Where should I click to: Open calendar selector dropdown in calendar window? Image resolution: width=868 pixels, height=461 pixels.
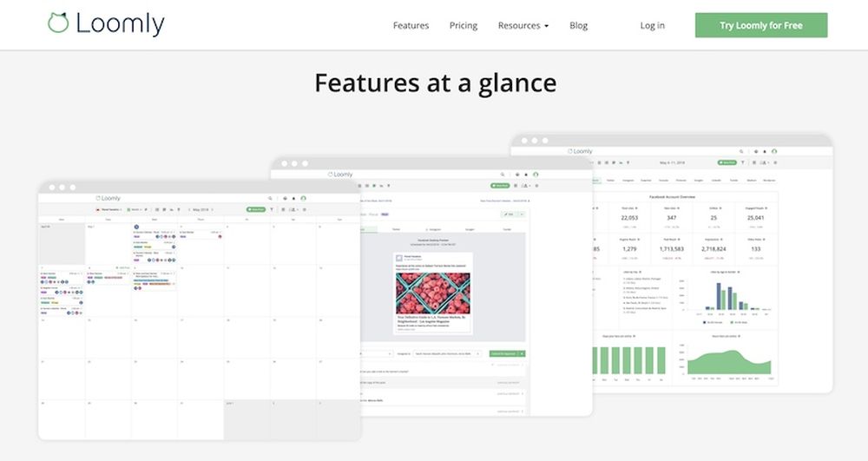click(x=109, y=210)
